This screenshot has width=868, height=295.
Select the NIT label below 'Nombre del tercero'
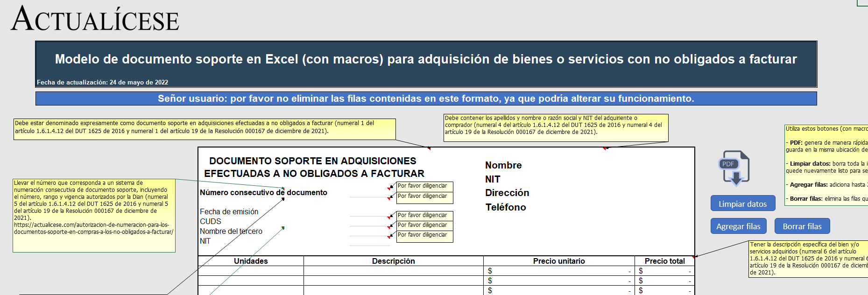[205, 241]
